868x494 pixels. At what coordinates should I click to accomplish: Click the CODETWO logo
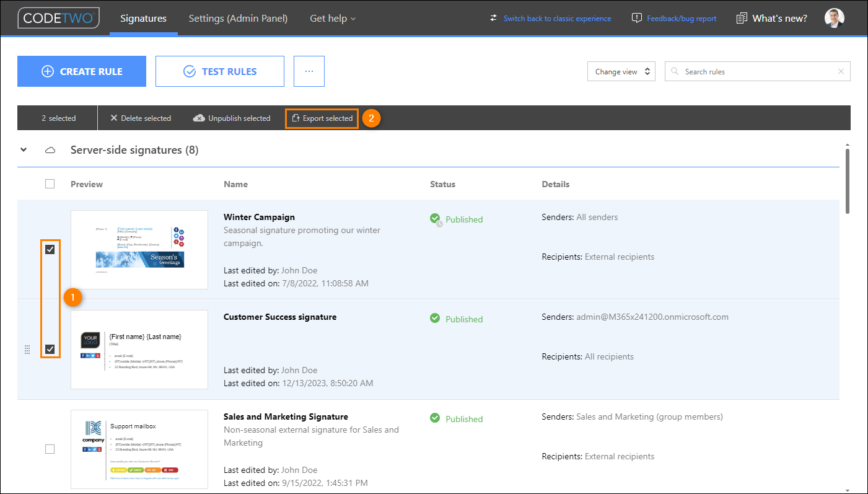58,18
